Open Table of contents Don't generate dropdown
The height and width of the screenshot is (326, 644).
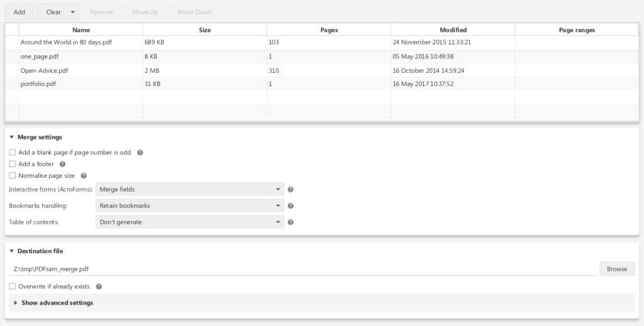[x=189, y=222]
